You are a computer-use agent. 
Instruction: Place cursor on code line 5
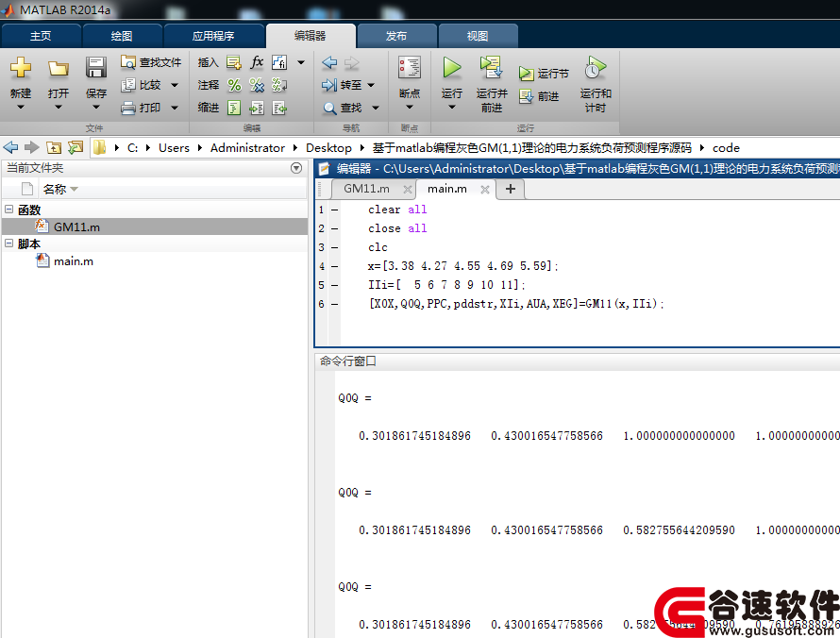click(x=446, y=285)
